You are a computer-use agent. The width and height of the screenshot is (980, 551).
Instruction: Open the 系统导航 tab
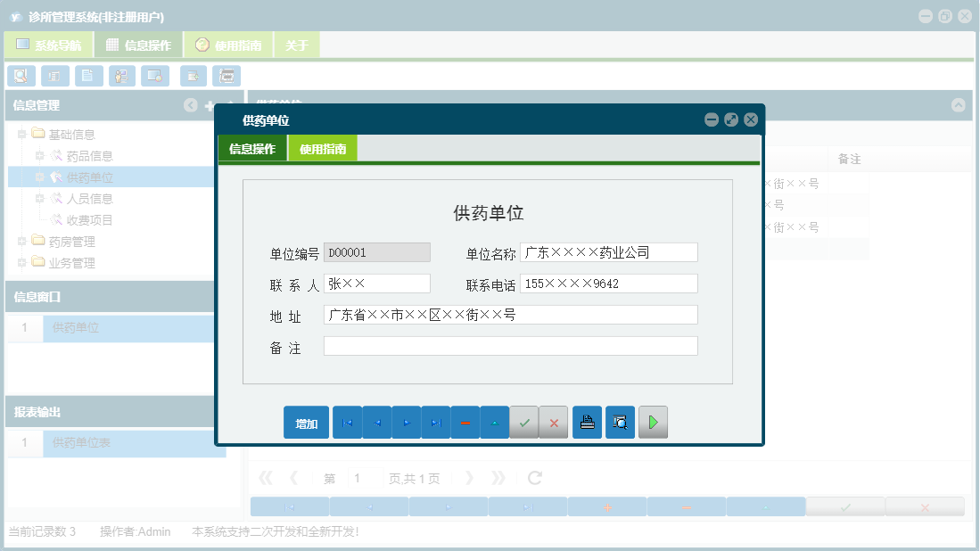pyautogui.click(x=47, y=43)
